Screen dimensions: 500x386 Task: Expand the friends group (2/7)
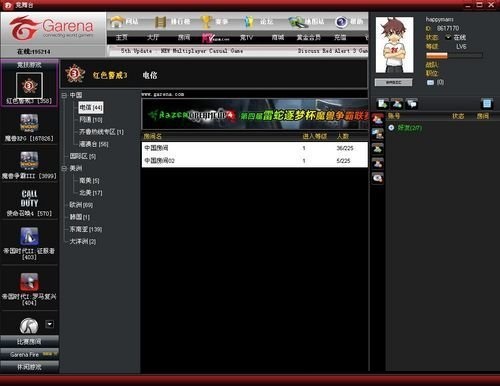click(391, 128)
